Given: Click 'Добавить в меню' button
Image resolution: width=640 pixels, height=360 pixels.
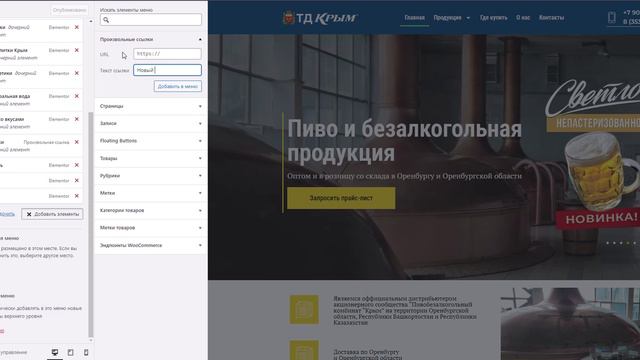Looking at the screenshot, I should click(178, 86).
